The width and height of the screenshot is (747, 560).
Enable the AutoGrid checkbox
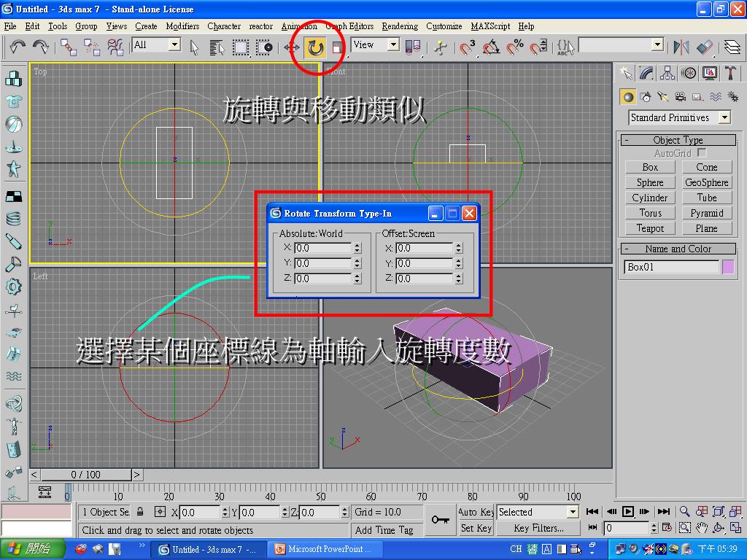[x=701, y=152]
